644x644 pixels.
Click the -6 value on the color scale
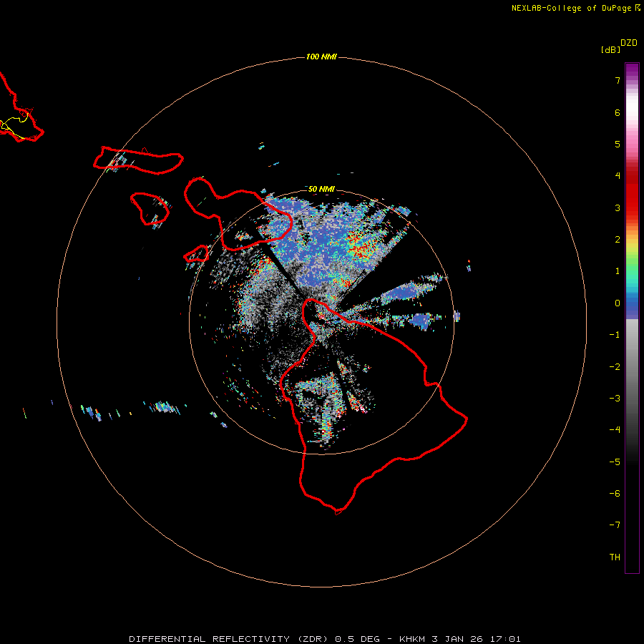(615, 494)
